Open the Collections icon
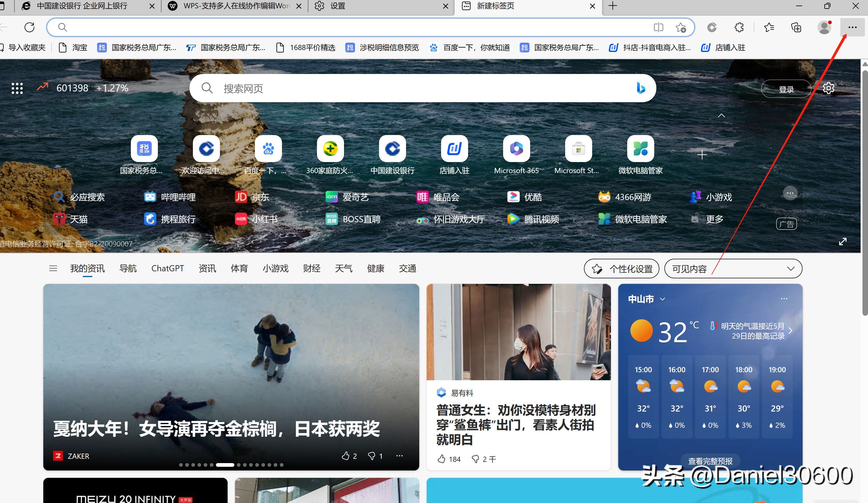Image resolution: width=868 pixels, height=503 pixels. (x=796, y=27)
